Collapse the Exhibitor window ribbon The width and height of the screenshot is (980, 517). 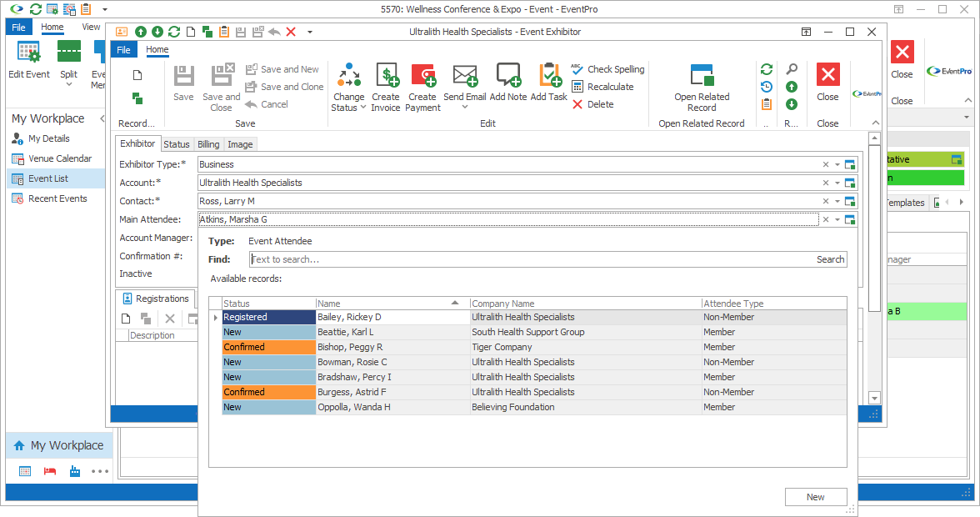(876, 123)
